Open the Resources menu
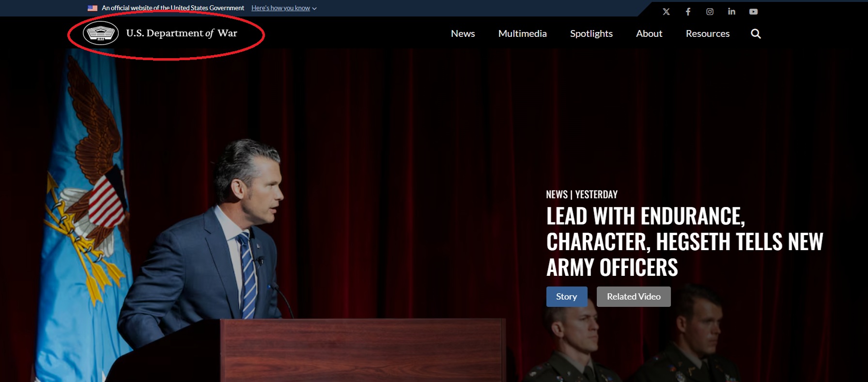The width and height of the screenshot is (868, 382). 708,33
